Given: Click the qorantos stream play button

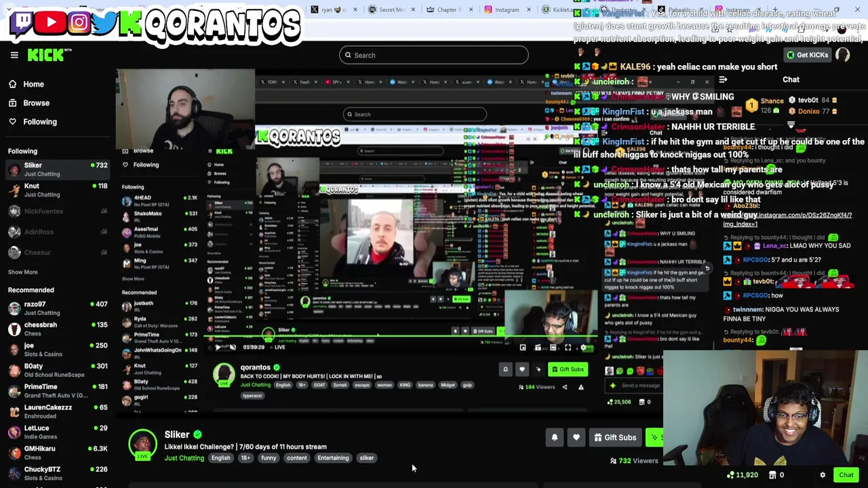Looking at the screenshot, I should pyautogui.click(x=218, y=347).
